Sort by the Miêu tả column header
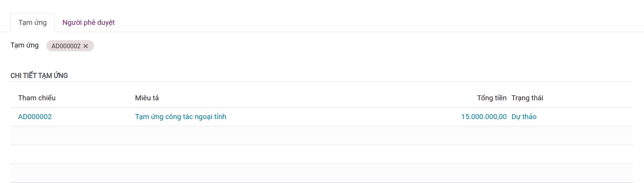The width and height of the screenshot is (644, 183). click(147, 98)
